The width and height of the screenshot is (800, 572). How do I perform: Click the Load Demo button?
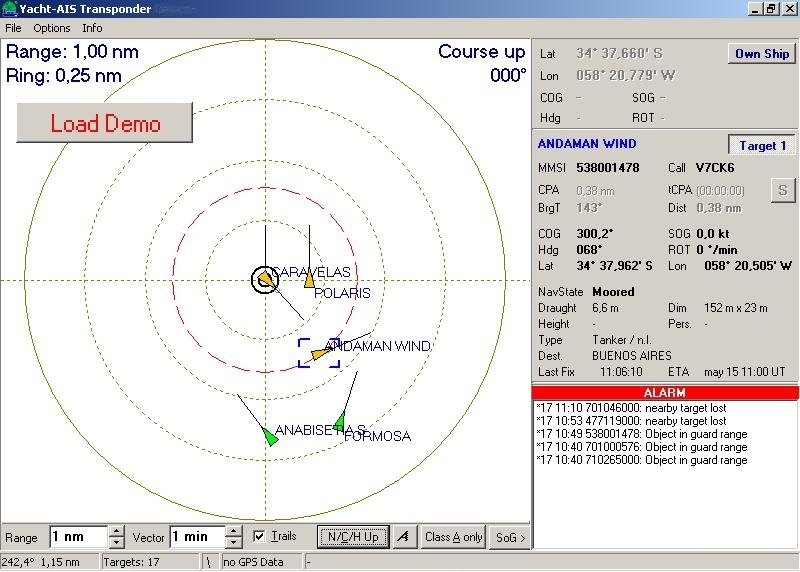(x=105, y=123)
